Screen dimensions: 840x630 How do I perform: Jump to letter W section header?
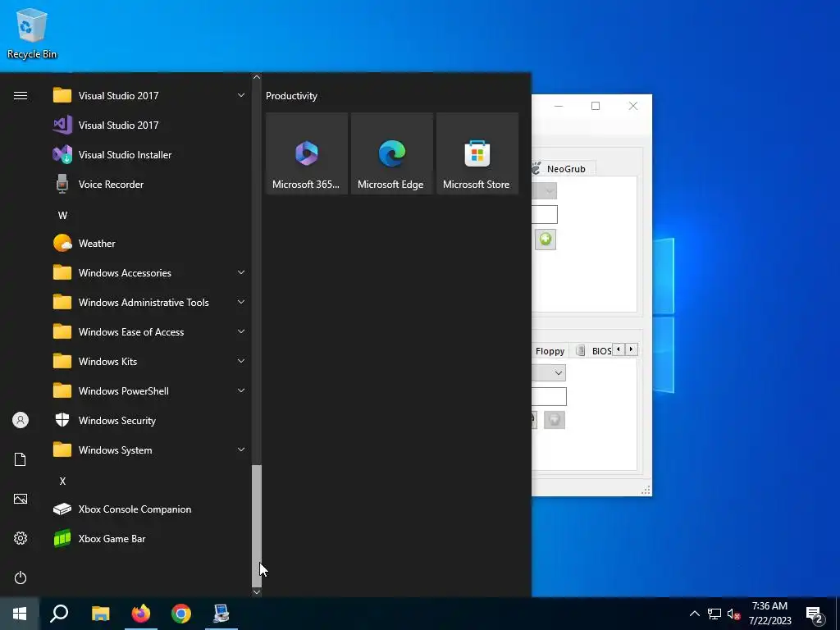point(62,216)
